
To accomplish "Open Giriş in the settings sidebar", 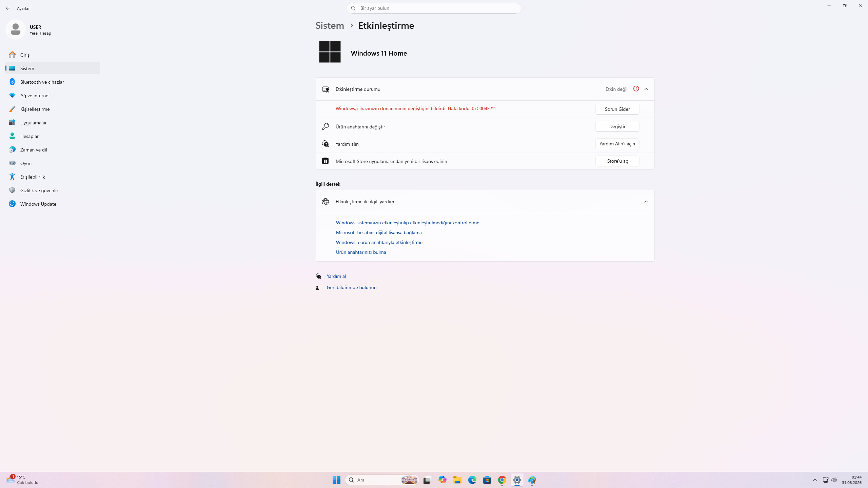I will click(x=53, y=55).
